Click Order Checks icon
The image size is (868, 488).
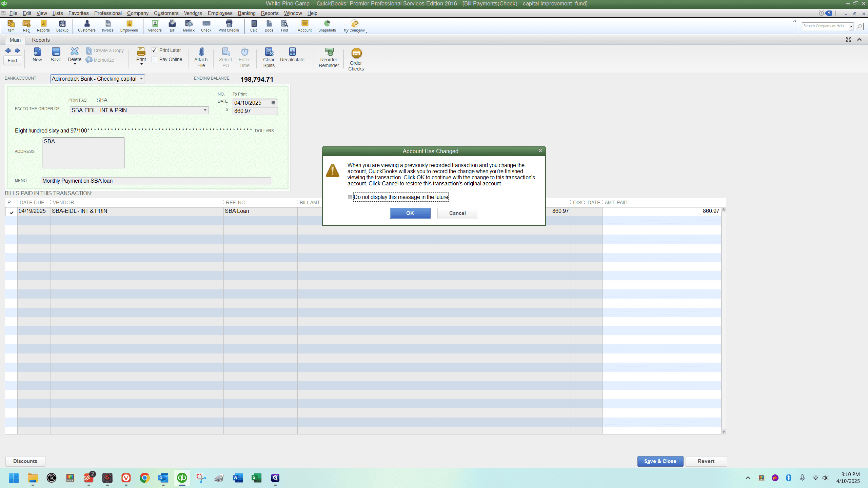(x=356, y=59)
